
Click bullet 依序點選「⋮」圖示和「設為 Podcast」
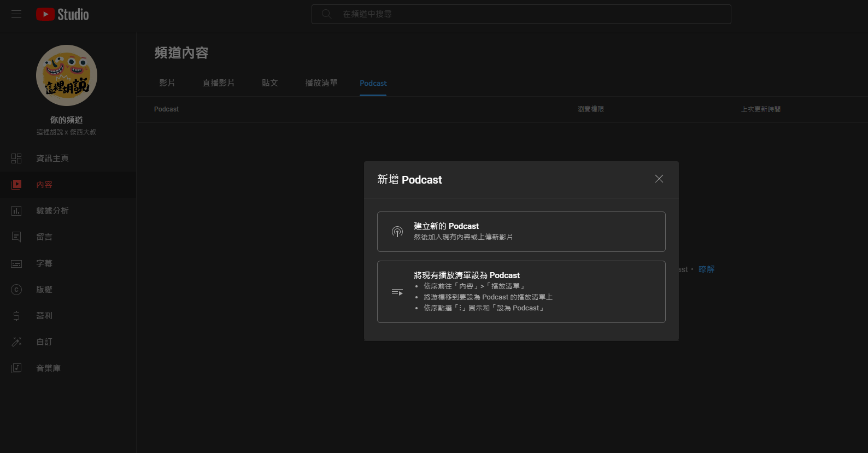tap(485, 308)
